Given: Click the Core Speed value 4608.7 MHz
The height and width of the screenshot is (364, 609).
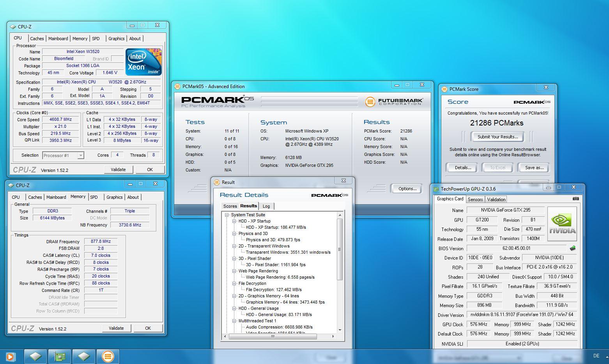Looking at the screenshot, I should [x=60, y=120].
